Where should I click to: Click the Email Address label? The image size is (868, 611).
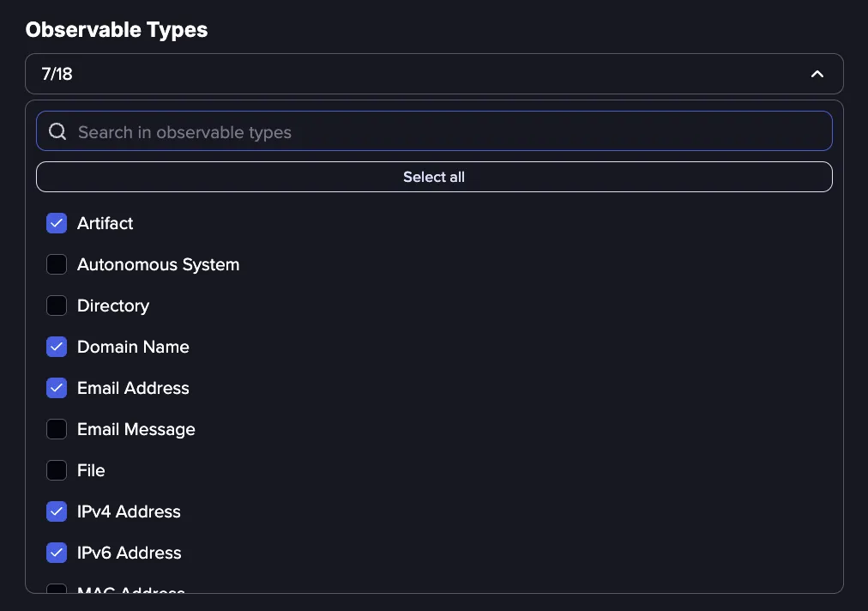(133, 388)
